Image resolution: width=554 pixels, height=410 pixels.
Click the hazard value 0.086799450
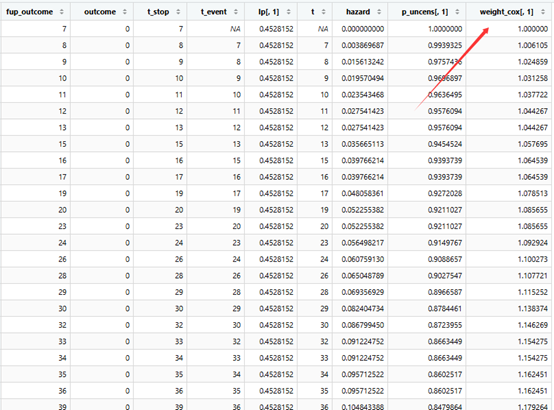(363, 325)
